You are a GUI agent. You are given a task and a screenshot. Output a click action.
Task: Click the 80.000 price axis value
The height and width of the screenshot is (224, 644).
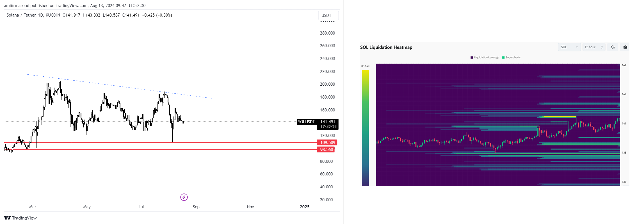point(326,161)
